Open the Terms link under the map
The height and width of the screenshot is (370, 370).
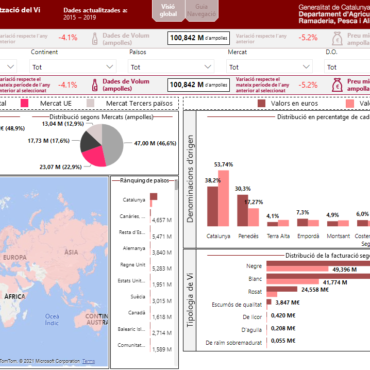point(88,361)
